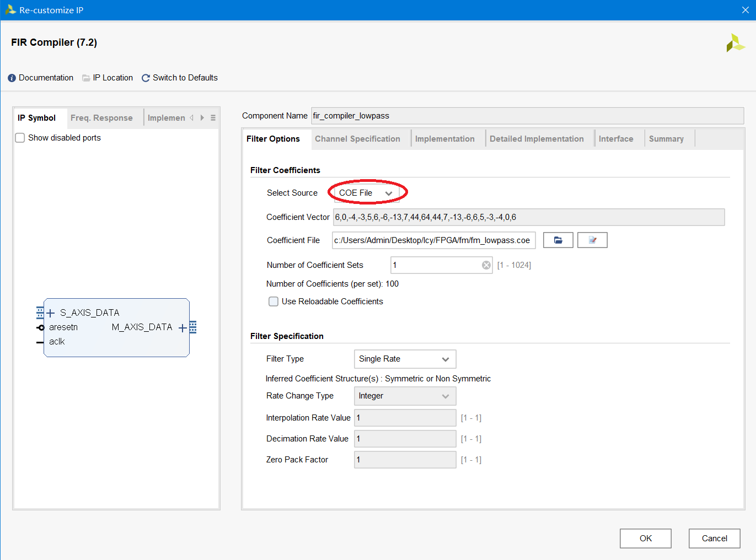Click the Filter Coefficients section heading
This screenshot has width=756, height=560.
[x=285, y=170]
